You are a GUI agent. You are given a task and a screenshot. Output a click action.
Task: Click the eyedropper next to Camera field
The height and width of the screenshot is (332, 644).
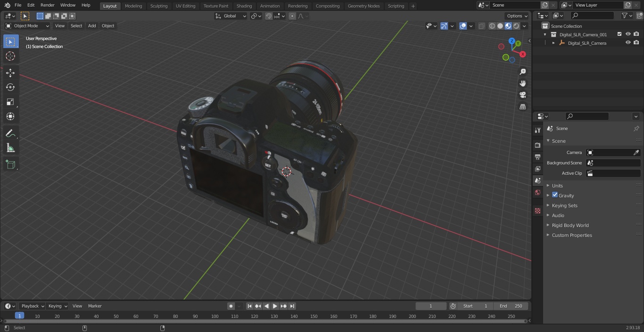tap(636, 153)
